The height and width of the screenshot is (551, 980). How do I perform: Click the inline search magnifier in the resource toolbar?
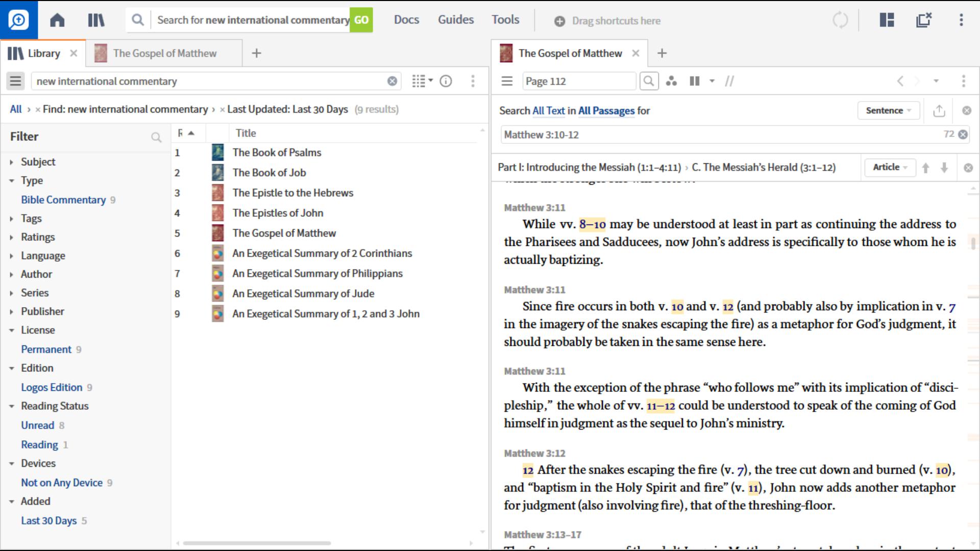coord(649,81)
